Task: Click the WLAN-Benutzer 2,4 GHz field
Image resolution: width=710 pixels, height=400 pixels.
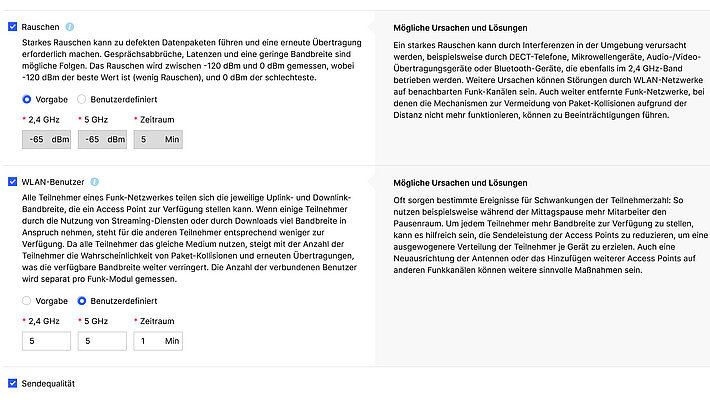Action: click(x=45, y=341)
